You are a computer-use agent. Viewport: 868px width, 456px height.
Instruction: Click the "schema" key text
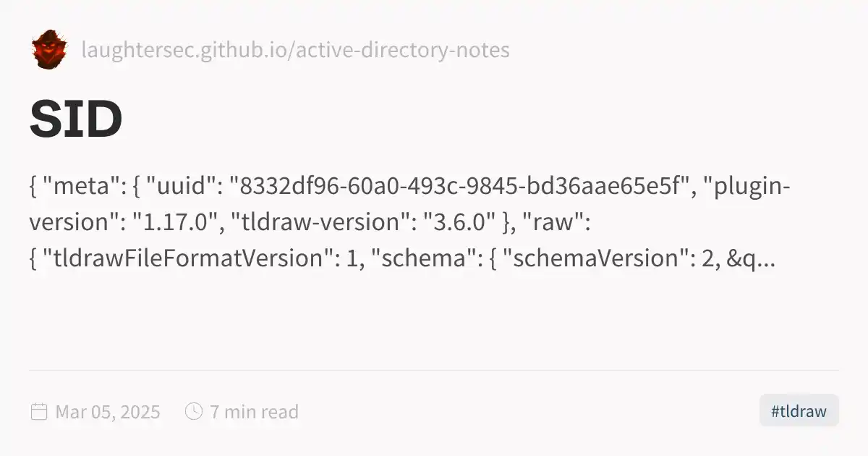[x=422, y=258]
